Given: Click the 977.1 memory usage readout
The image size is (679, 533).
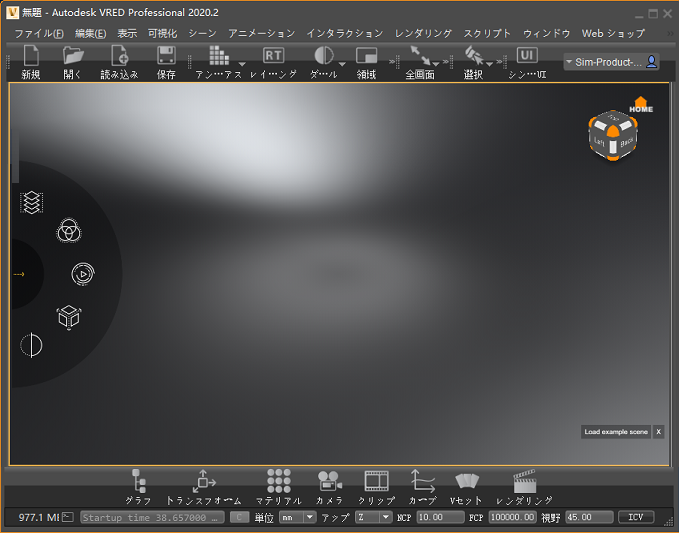Looking at the screenshot, I should click(39, 517).
